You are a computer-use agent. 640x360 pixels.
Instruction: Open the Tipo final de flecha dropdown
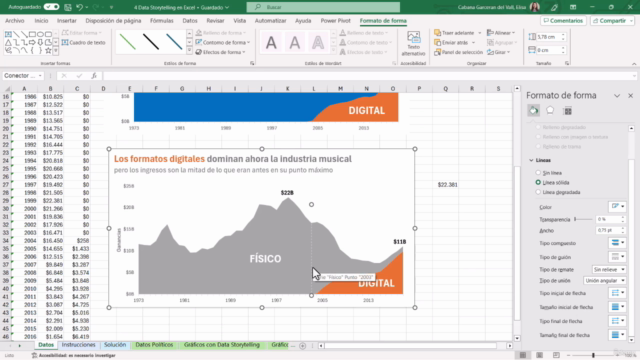(617, 321)
